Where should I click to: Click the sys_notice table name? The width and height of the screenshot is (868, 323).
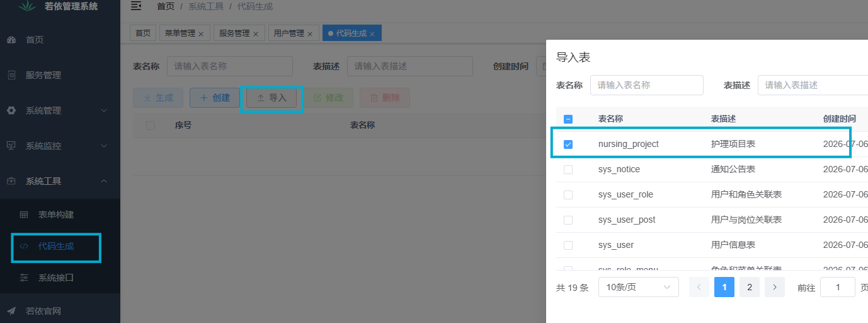tap(619, 169)
